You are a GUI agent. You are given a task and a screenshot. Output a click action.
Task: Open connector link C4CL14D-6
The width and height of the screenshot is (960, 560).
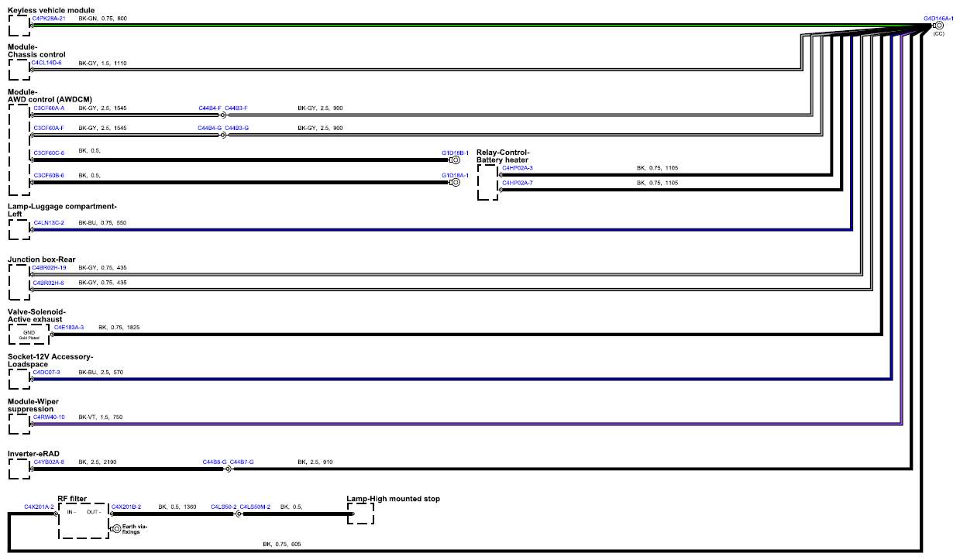click(x=47, y=63)
